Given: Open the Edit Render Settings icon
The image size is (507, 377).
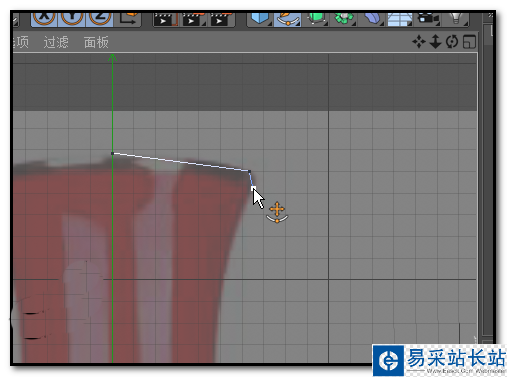Looking at the screenshot, I should coord(222,19).
